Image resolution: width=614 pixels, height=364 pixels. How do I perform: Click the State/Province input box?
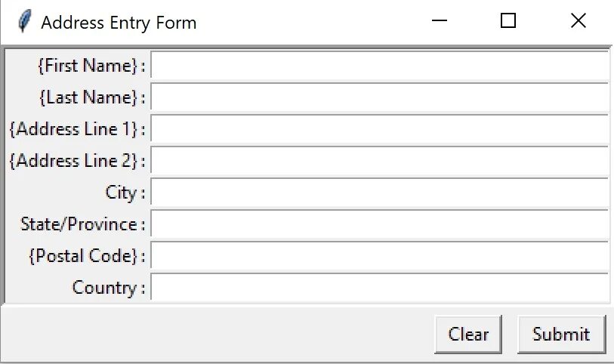pyautogui.click(x=380, y=224)
